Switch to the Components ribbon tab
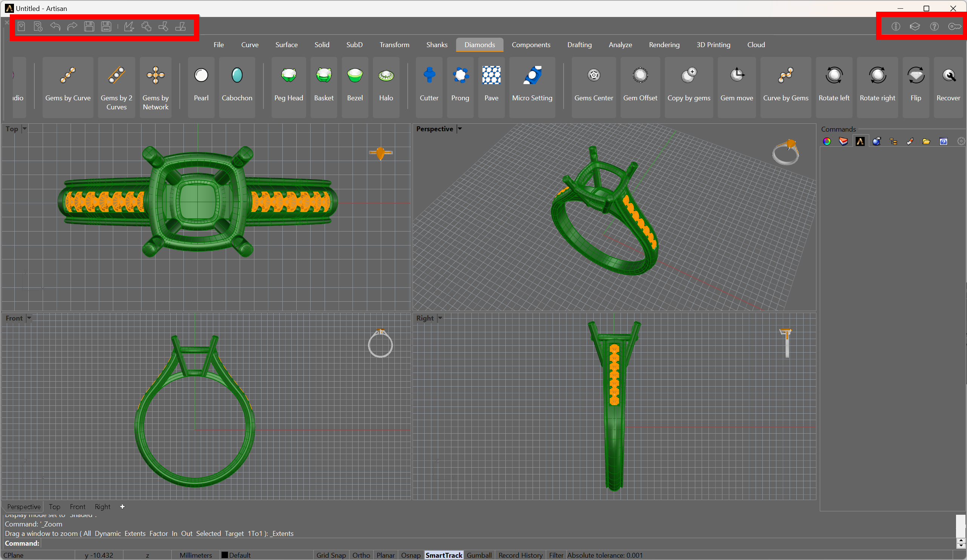The height and width of the screenshot is (560, 967). (x=531, y=45)
